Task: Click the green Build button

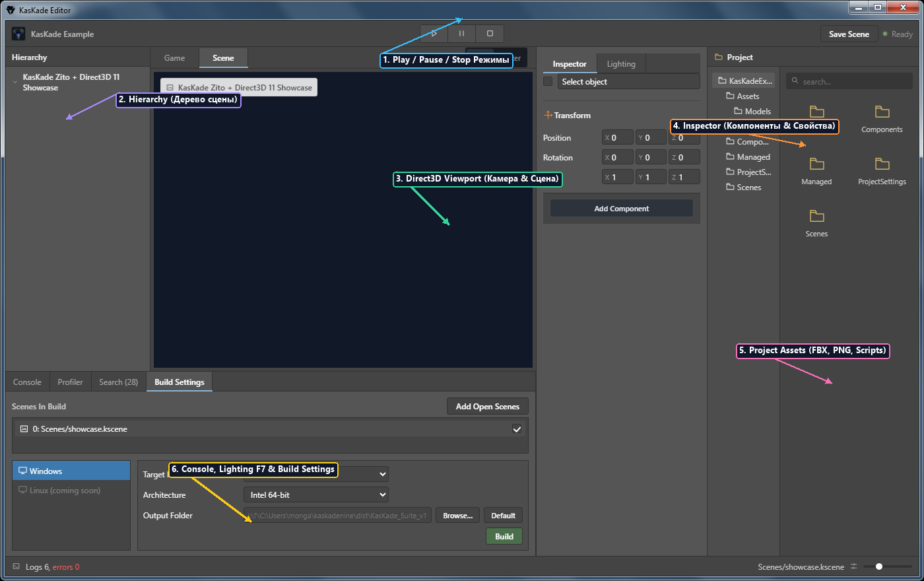Action: pyautogui.click(x=504, y=536)
